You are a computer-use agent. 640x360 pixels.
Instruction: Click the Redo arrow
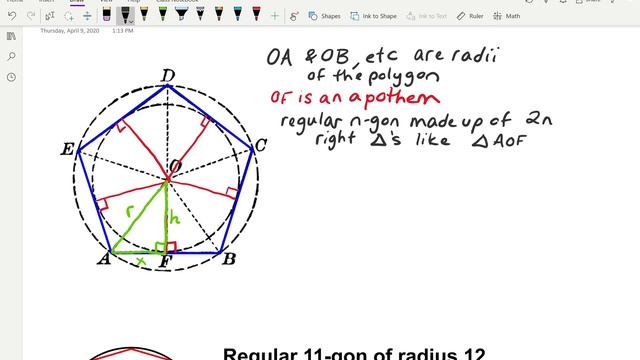[31, 16]
